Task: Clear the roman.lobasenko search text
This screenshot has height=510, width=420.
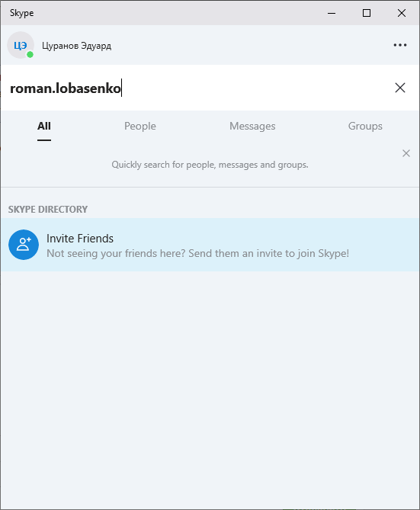Action: click(x=400, y=88)
